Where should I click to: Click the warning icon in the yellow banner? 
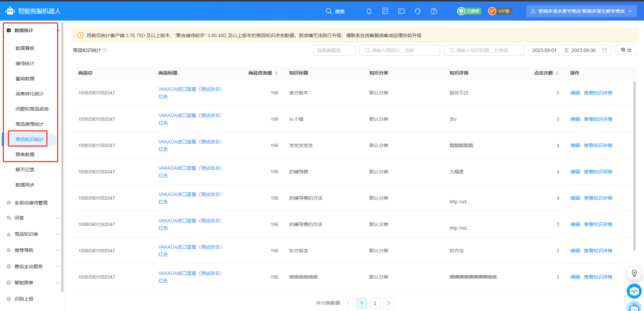tap(81, 35)
